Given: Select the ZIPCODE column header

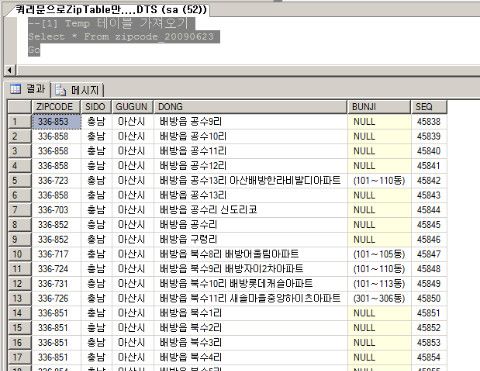Looking at the screenshot, I should pos(56,107).
